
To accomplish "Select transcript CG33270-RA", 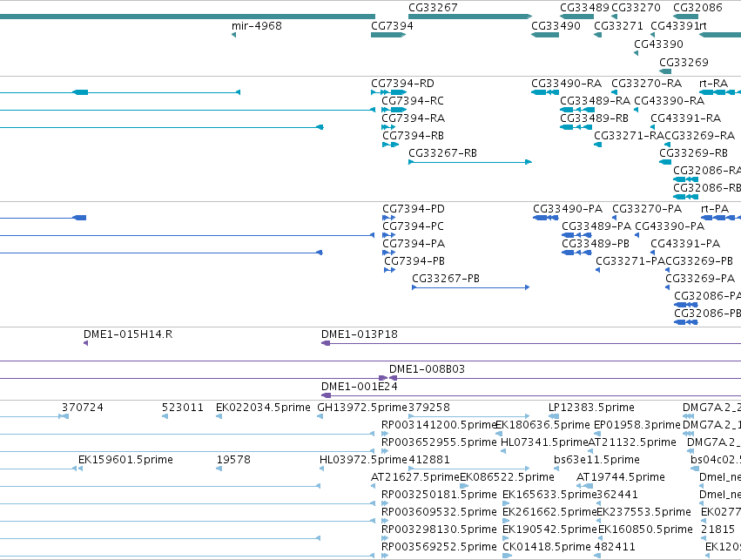I will tap(615, 92).
